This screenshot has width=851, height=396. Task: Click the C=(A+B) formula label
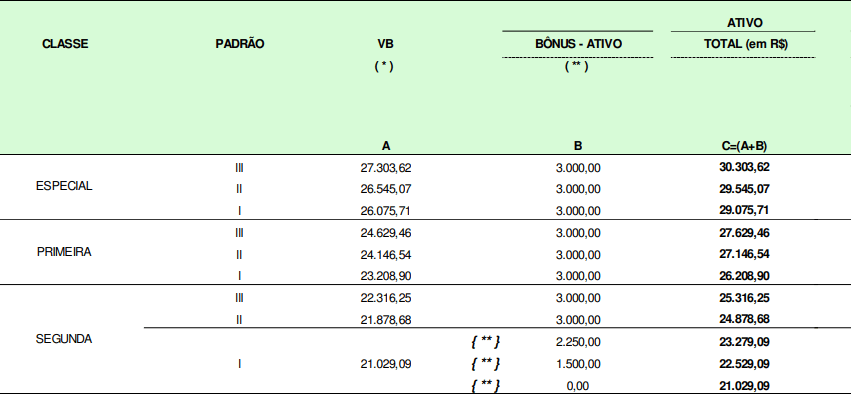744,145
